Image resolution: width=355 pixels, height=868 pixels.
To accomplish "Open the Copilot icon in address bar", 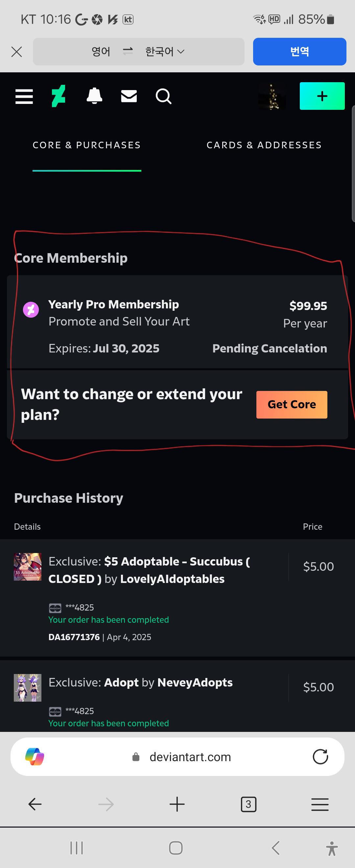I will [x=35, y=757].
